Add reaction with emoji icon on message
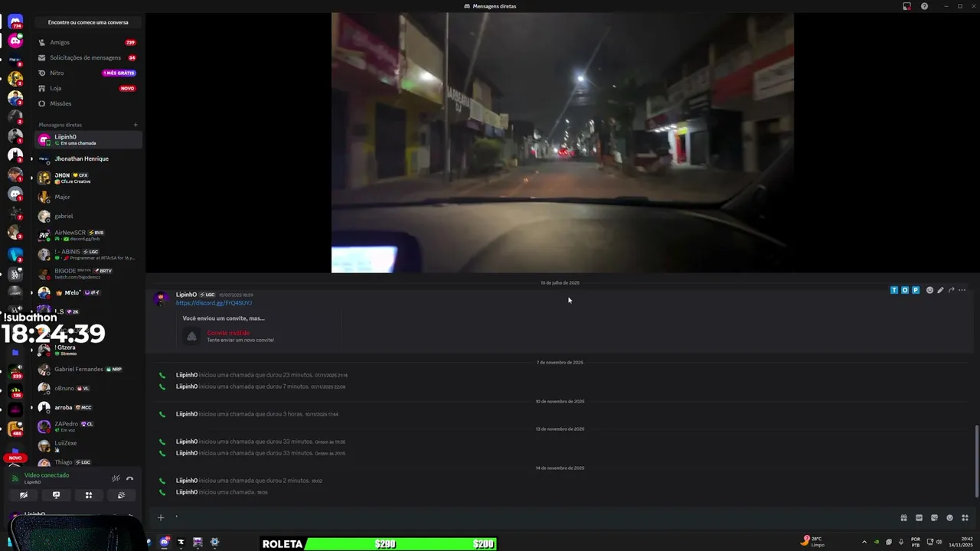This screenshot has height=551, width=980. tap(929, 290)
